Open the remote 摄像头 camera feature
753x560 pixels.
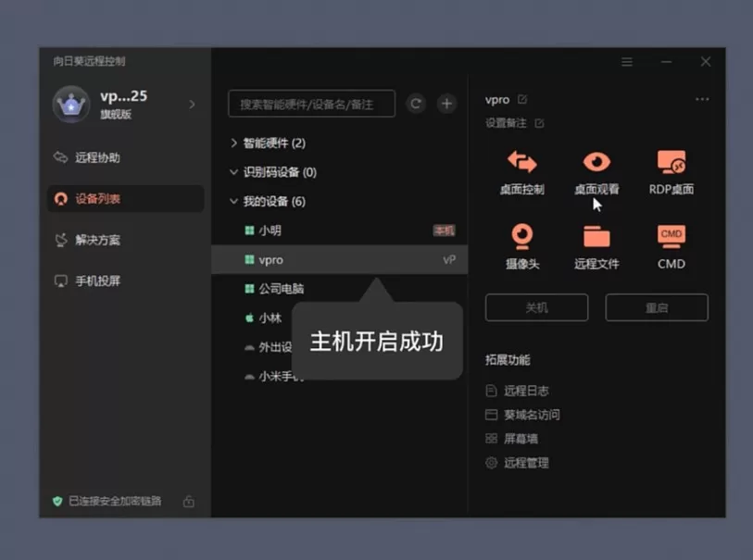tap(521, 247)
